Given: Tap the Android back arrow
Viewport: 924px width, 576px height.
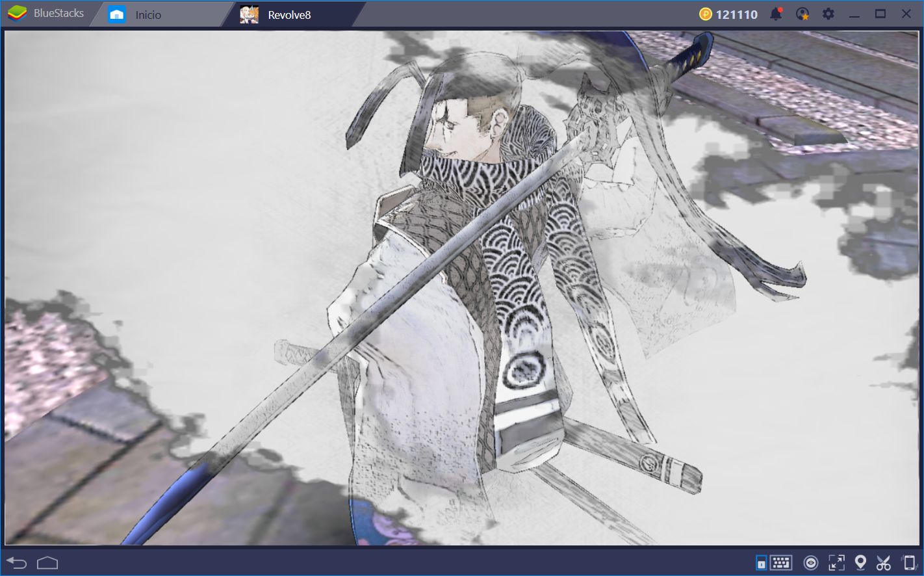Looking at the screenshot, I should 16,562.
